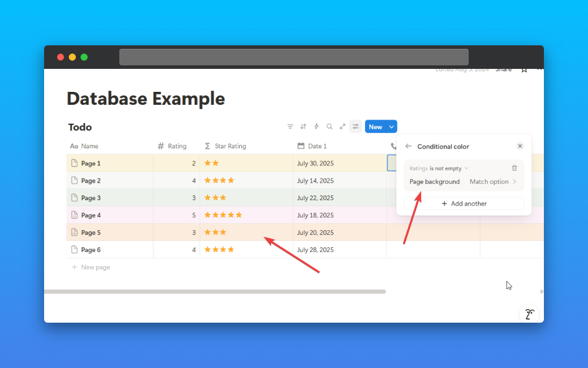
Task: Open Match option color setting
Action: tap(493, 182)
